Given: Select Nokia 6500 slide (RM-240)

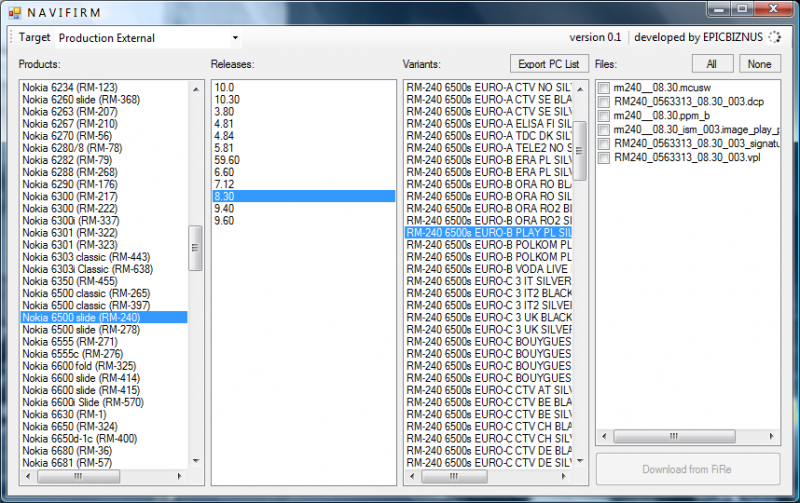Looking at the screenshot, I should pyautogui.click(x=104, y=317).
